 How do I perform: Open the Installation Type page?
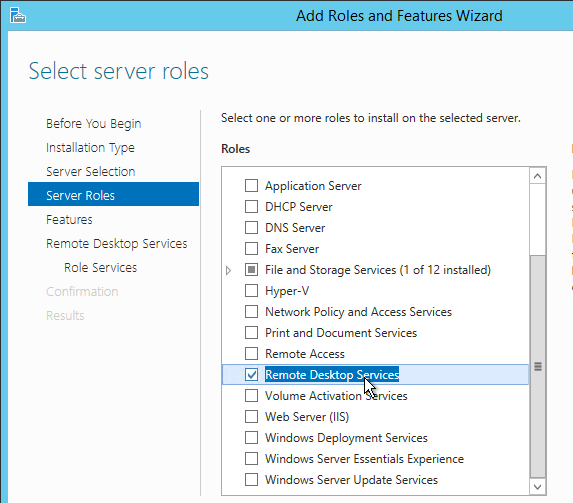(90, 148)
